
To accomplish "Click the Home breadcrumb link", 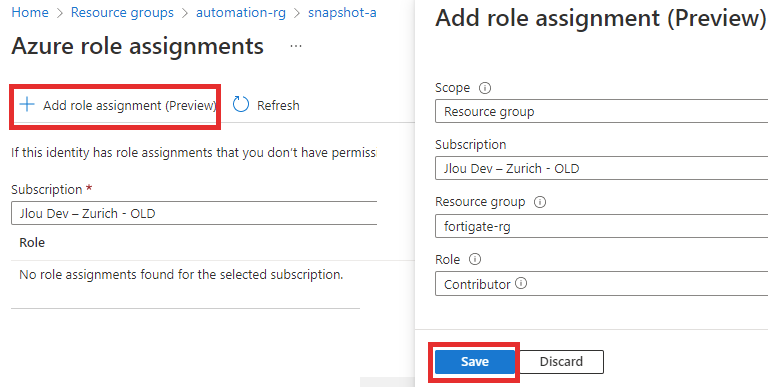I will pyautogui.click(x=30, y=13).
